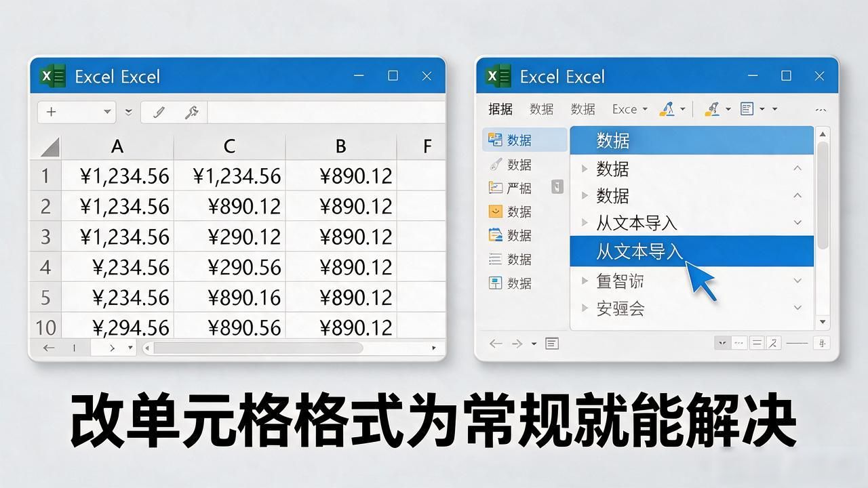Select column C header

tap(229, 146)
